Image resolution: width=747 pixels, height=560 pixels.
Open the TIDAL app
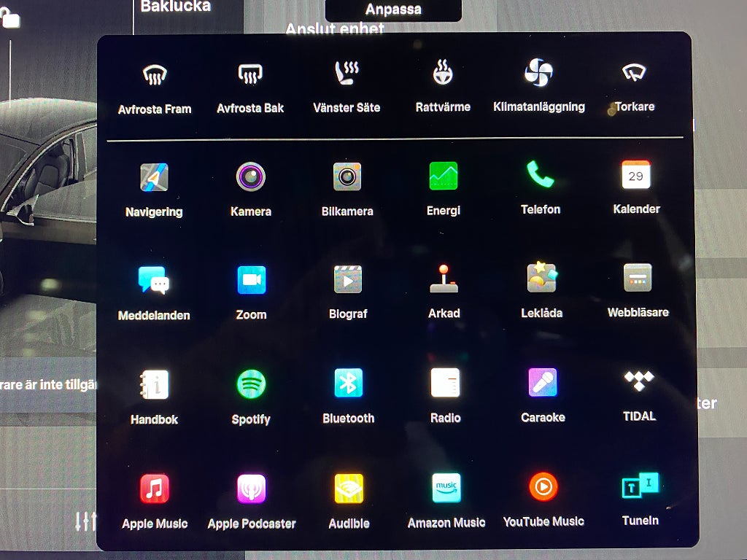tap(639, 381)
